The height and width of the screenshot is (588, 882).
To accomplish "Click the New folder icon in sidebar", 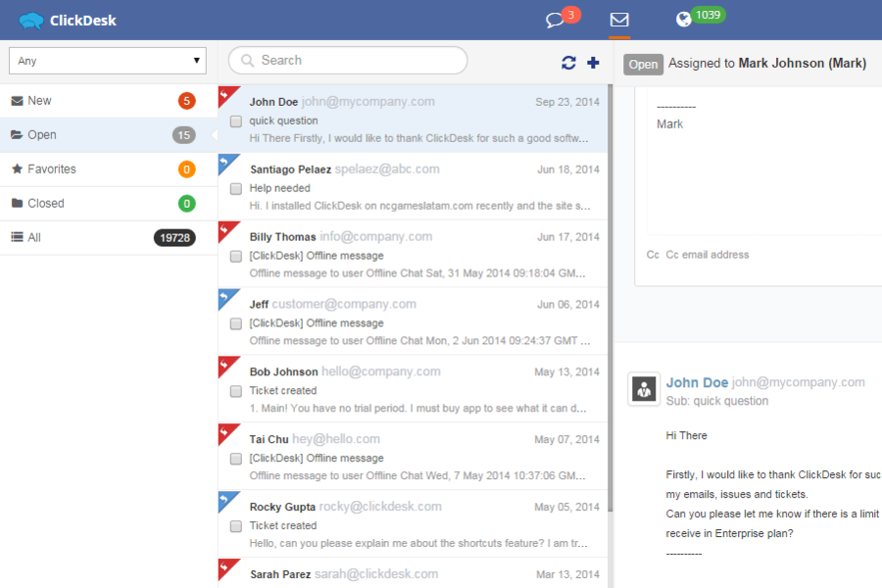I will (x=17, y=100).
